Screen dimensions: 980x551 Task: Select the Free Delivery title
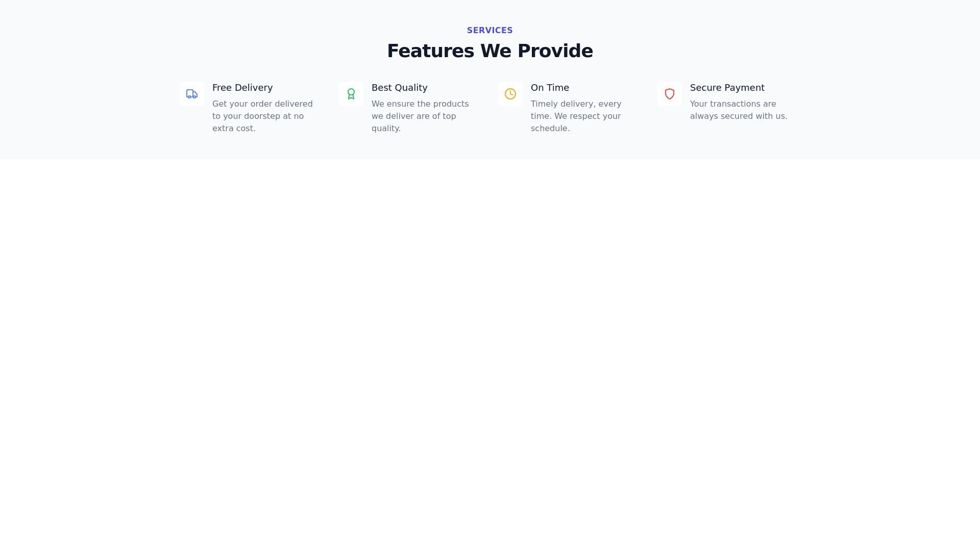click(242, 88)
